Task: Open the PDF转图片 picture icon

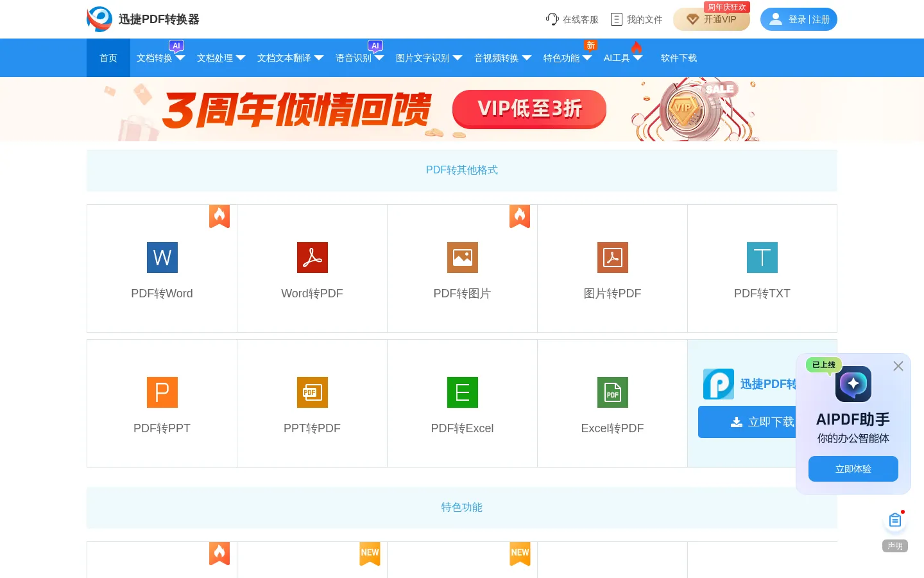Action: coord(463,258)
